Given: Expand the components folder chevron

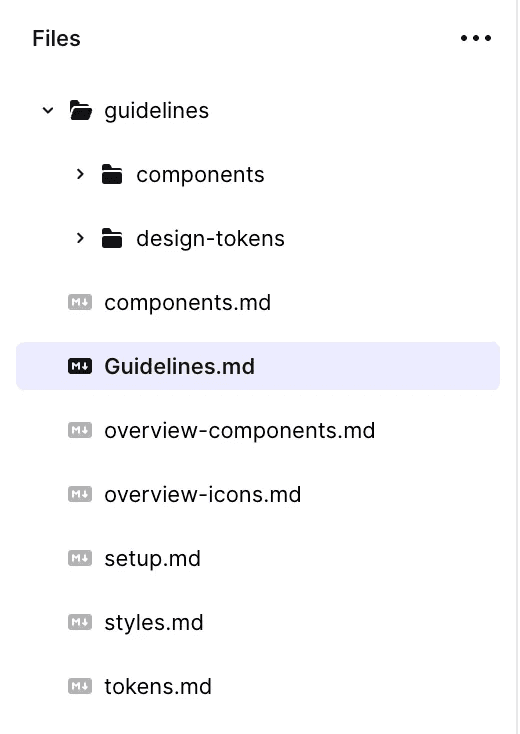Looking at the screenshot, I should 80,175.
